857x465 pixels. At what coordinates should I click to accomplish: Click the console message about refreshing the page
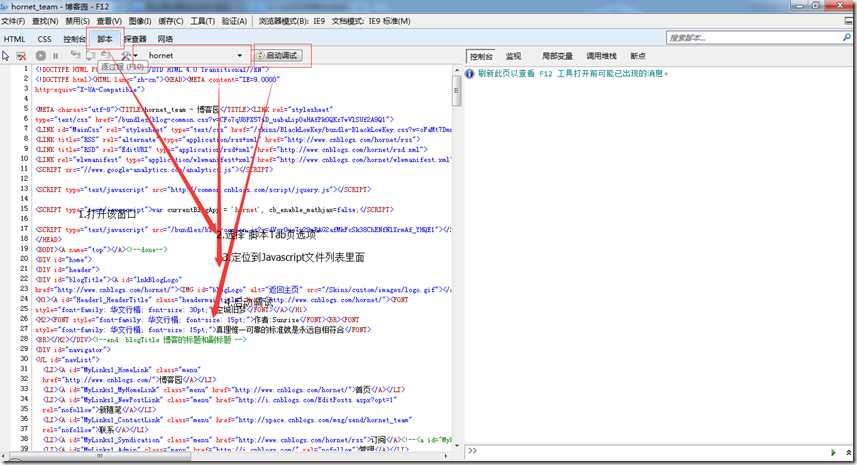[x=573, y=73]
